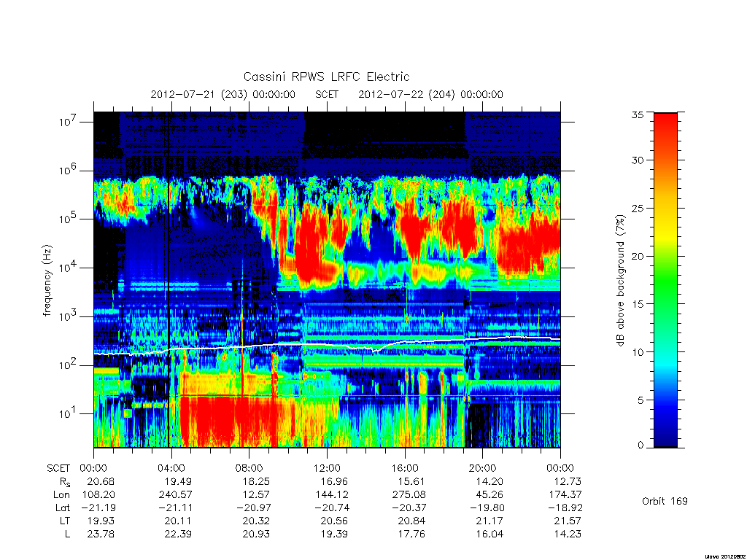Click the L value "23.78"
The height and width of the screenshot is (560, 747).
101,534
